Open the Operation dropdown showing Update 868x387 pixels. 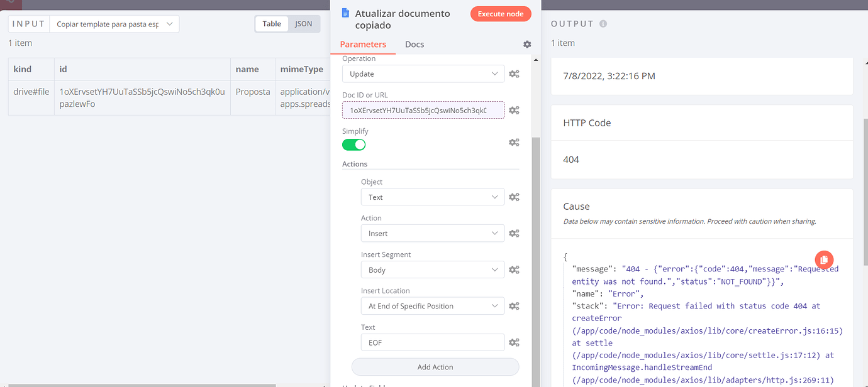(423, 74)
